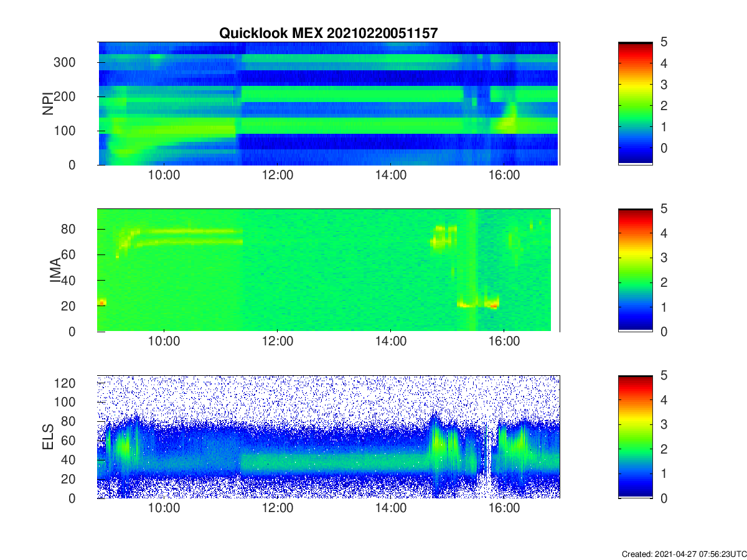Screen dimensions: 747x560
Task: Click the 10:00 tick under the IMA plot
Action: coord(164,342)
